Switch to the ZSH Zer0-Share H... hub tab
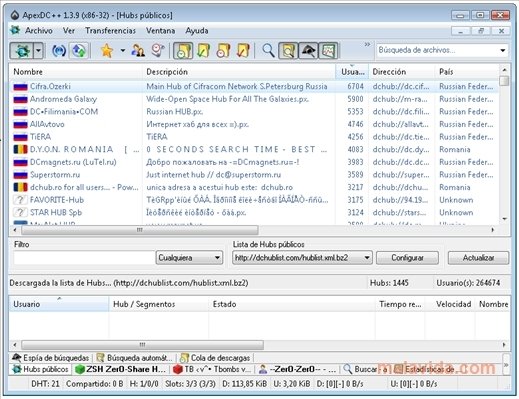 pos(120,369)
